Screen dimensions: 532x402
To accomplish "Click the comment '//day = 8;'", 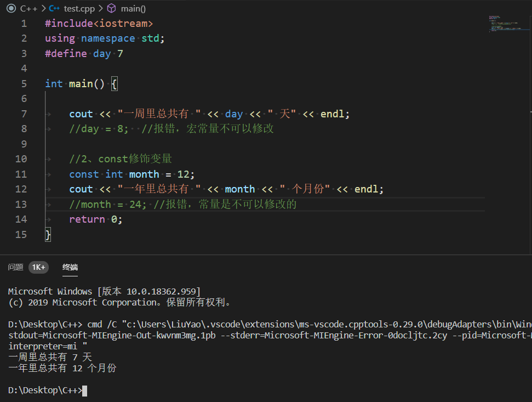I will pyautogui.click(x=99, y=129).
